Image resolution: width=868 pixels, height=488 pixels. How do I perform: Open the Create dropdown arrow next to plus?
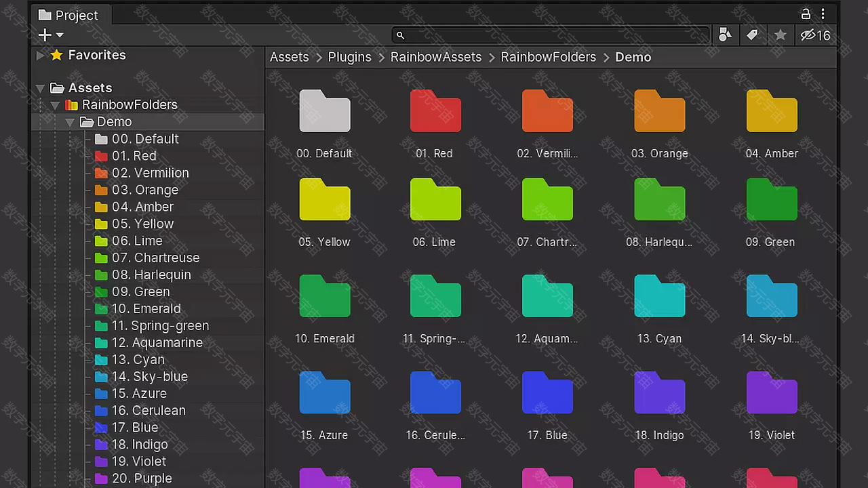point(60,35)
